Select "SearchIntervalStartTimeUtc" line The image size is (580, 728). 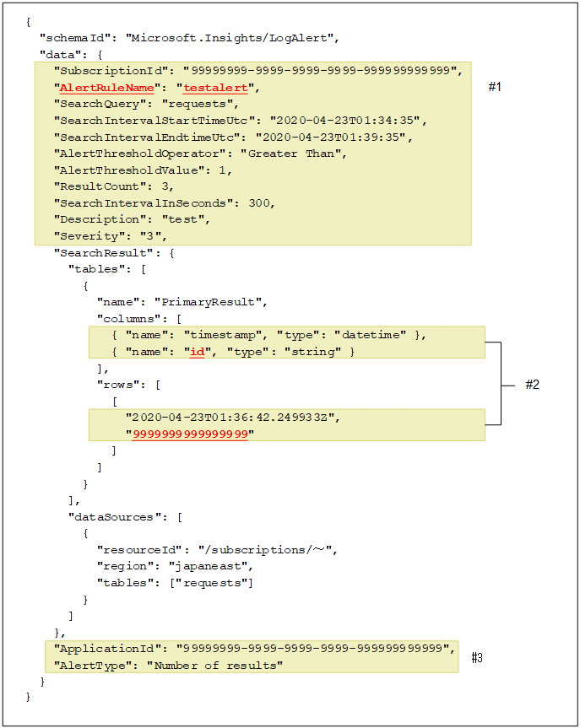241,121
